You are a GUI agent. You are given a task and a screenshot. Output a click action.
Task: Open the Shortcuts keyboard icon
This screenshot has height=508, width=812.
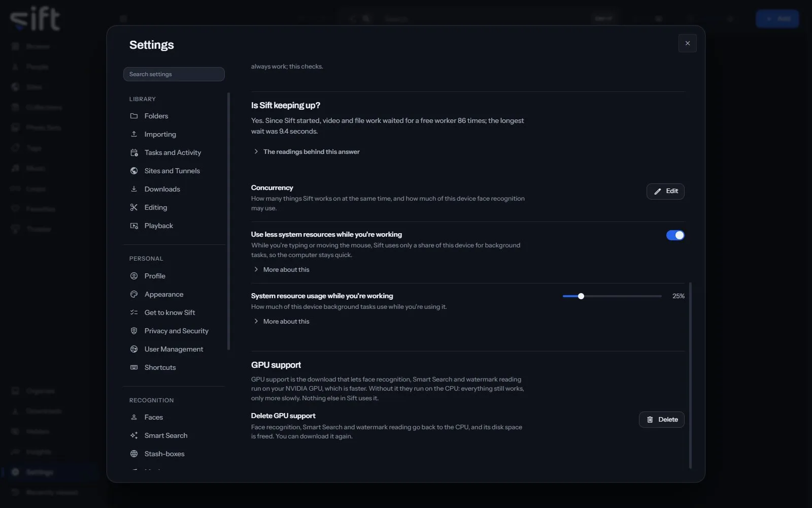pyautogui.click(x=134, y=367)
